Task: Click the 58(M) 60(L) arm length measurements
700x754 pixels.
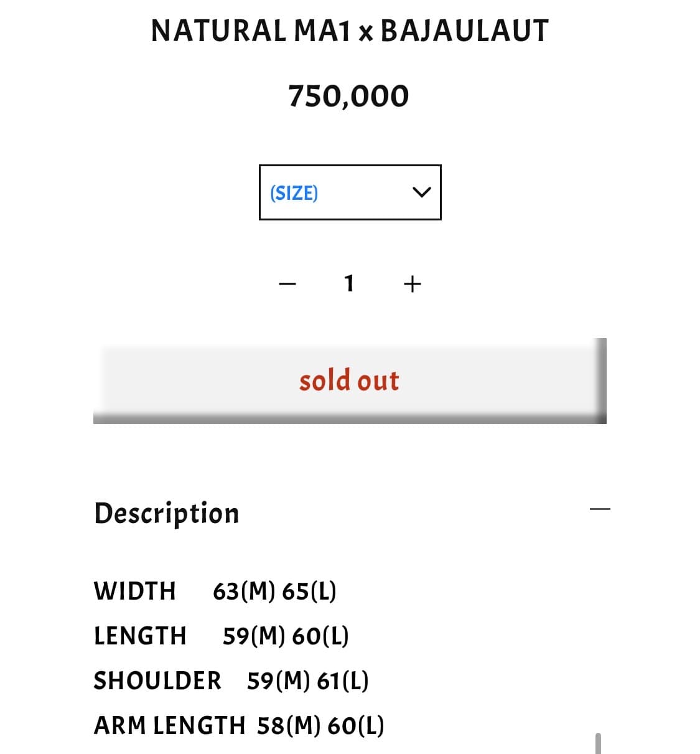Action: pos(320,725)
